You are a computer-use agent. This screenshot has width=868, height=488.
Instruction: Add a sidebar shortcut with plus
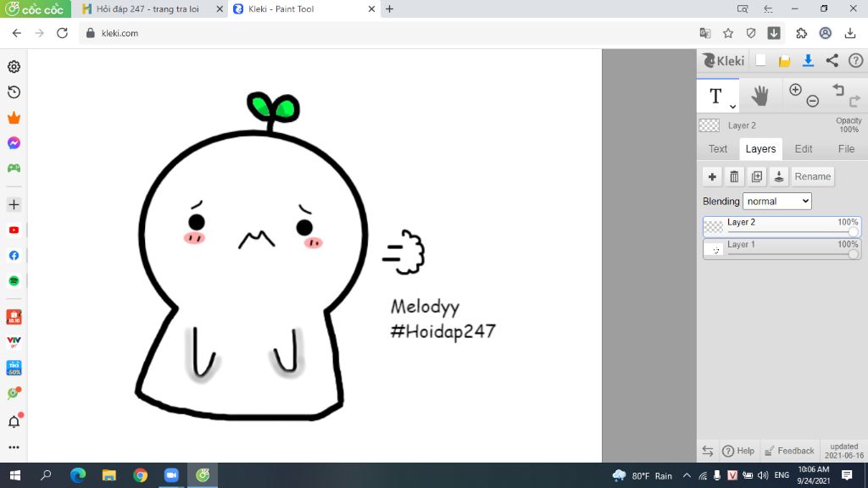(x=14, y=205)
